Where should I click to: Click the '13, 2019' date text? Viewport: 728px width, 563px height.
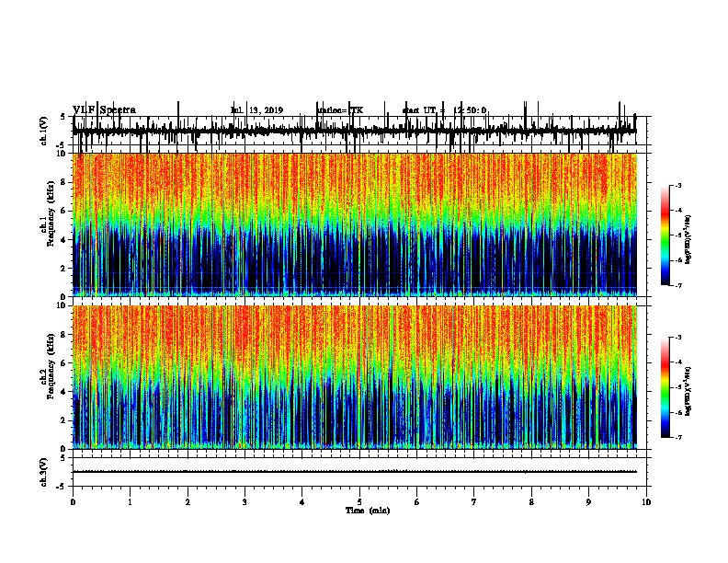266,110
